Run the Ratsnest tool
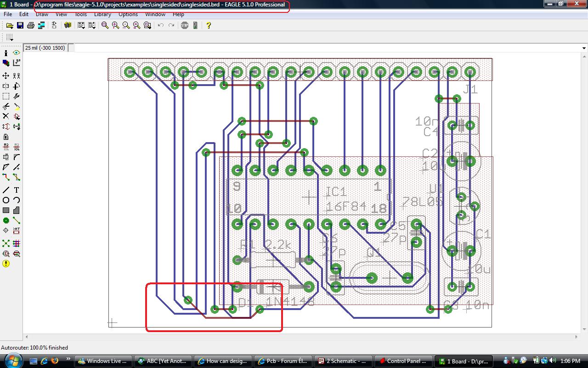Screen dimensions: 588x368 (x=6, y=243)
